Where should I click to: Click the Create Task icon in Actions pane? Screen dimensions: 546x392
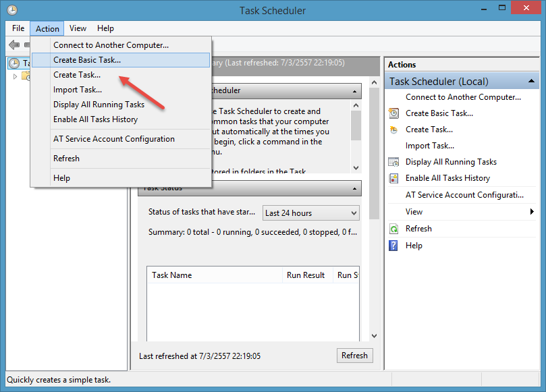pyautogui.click(x=394, y=130)
